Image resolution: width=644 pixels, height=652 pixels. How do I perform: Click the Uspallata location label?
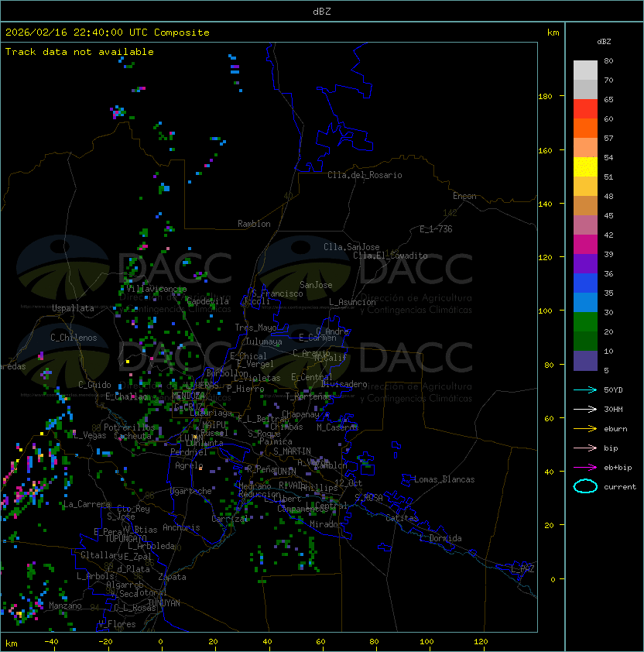[x=73, y=308]
